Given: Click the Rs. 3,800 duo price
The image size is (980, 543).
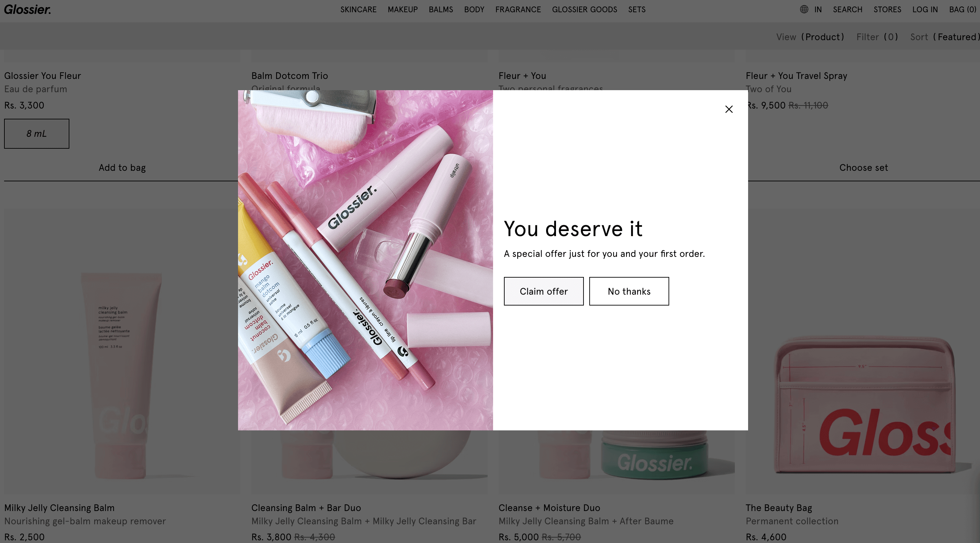Looking at the screenshot, I should (271, 537).
